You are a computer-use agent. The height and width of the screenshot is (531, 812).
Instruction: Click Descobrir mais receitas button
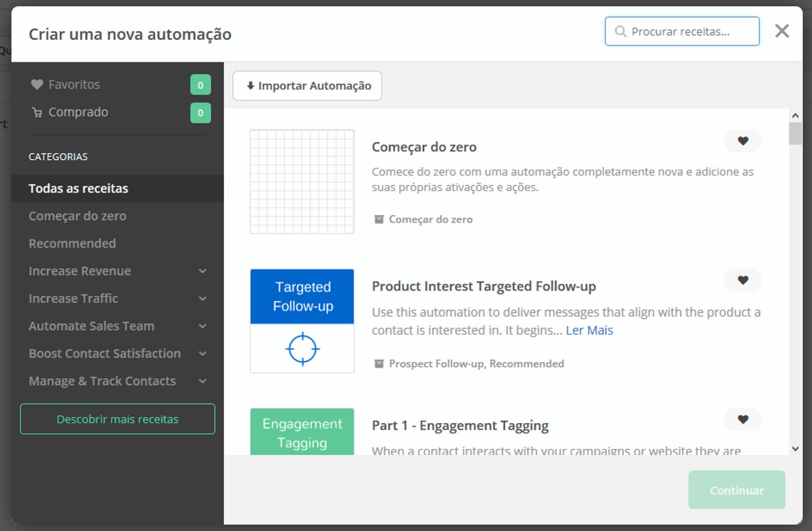coord(118,419)
